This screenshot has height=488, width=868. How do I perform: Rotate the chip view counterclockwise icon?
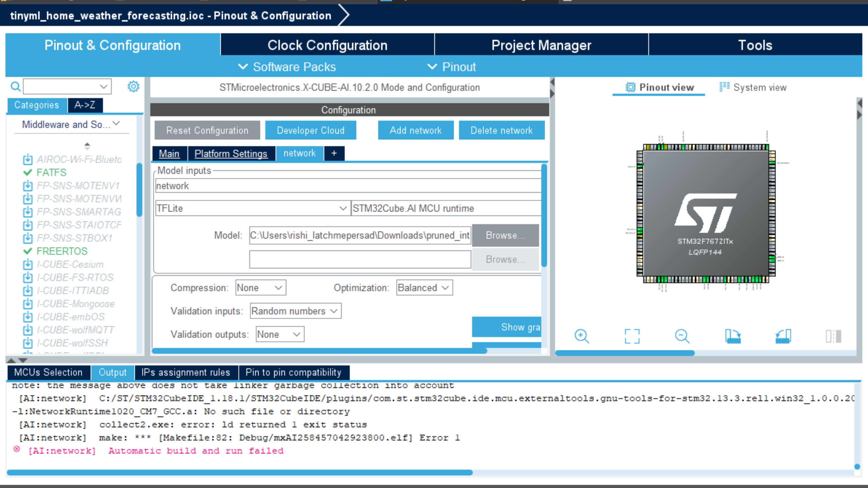(783, 336)
